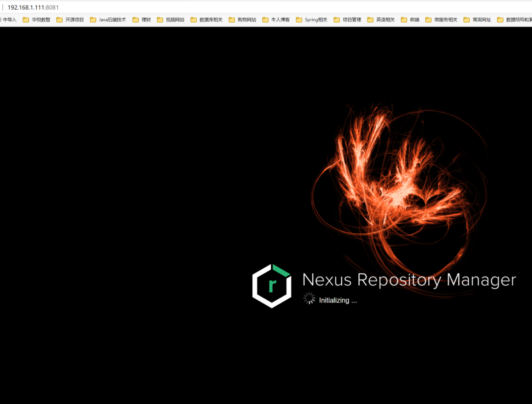
Task: Open the Java后端技术 bookmark folder
Action: pos(108,20)
